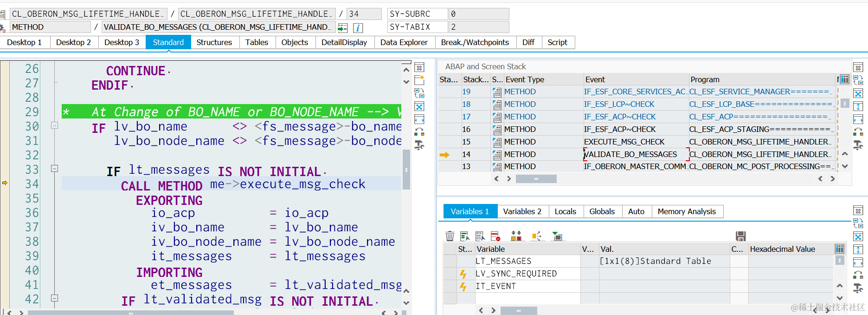Screen dimensions: 868x315
Task: Click the orange arrow-branch icon in variables toolbar
Action: pyautogui.click(x=537, y=236)
